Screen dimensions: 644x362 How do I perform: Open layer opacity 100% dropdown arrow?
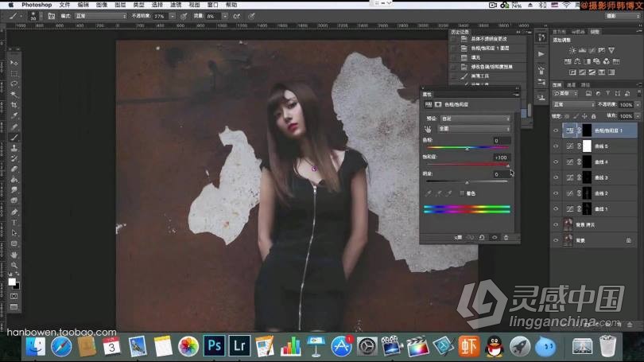[x=638, y=105]
